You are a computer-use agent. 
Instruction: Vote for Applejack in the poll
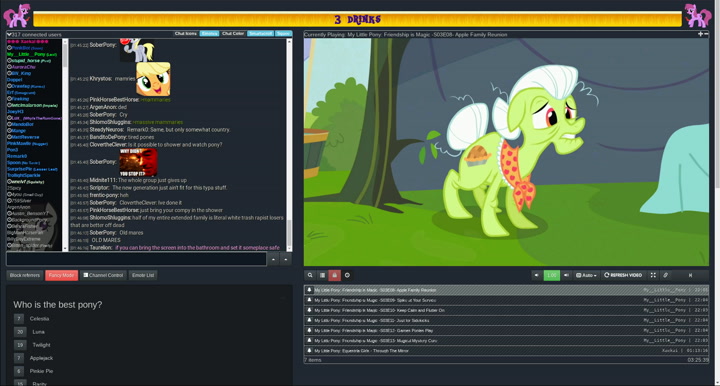pyautogui.click(x=19, y=358)
